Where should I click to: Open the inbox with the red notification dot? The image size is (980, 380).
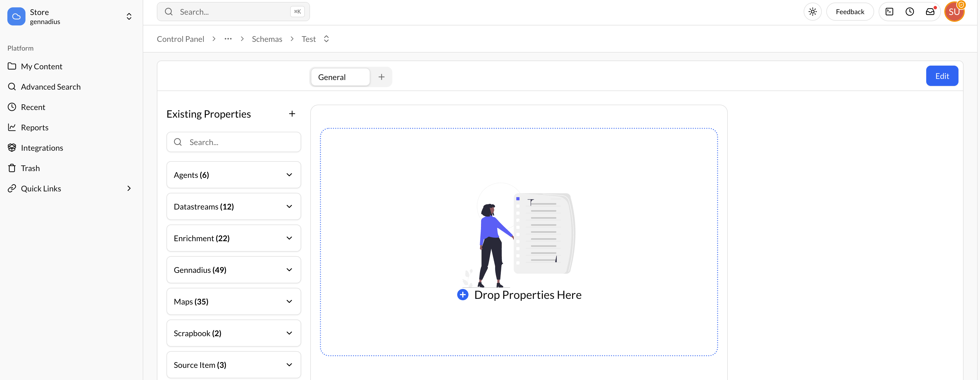[x=930, y=11]
